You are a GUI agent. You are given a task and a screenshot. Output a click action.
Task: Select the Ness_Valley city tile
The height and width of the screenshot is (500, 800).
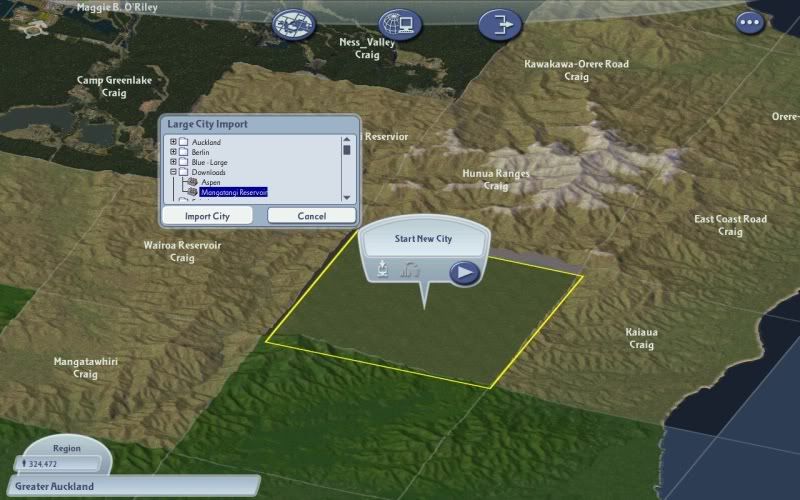click(x=367, y=48)
